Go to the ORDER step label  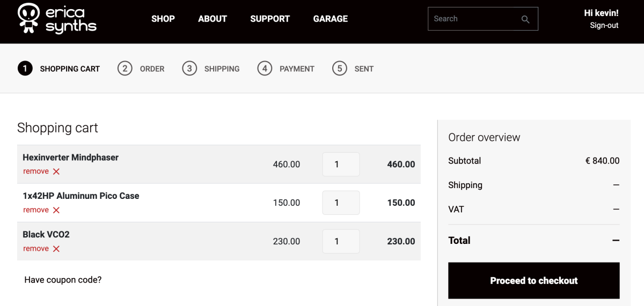[152, 69]
